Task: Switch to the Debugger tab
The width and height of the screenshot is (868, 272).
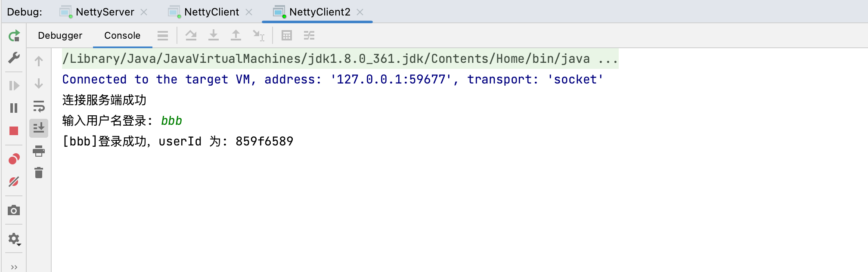Action: [x=60, y=36]
